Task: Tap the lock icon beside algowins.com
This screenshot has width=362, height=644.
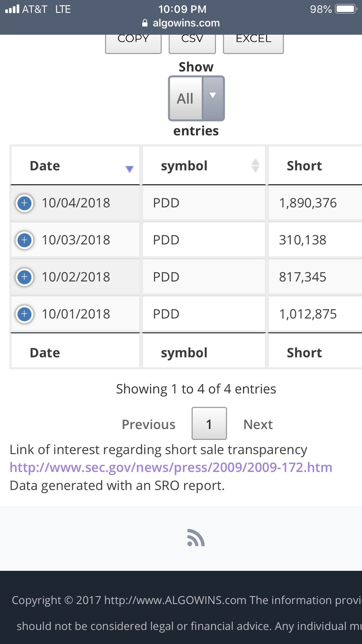Action: 145,23
